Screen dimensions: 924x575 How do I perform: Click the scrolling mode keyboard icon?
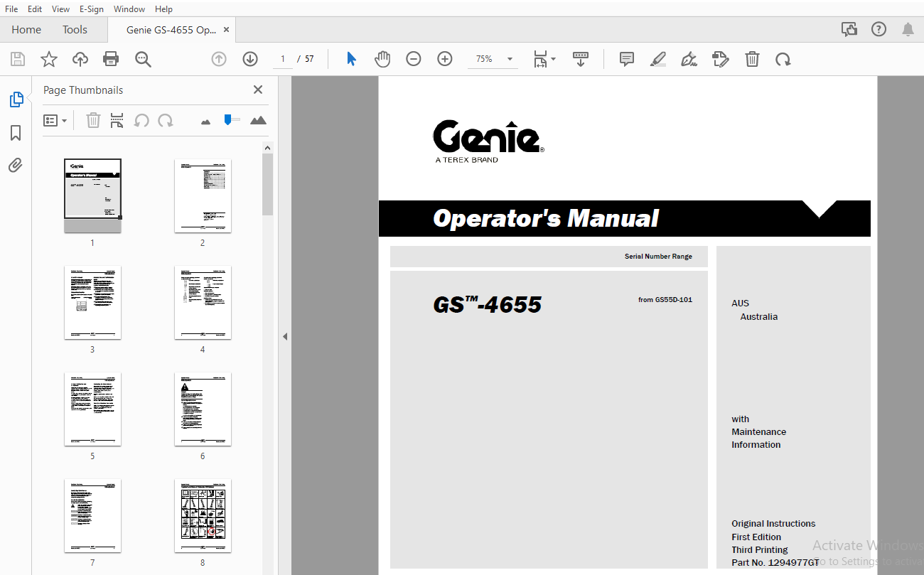click(581, 59)
